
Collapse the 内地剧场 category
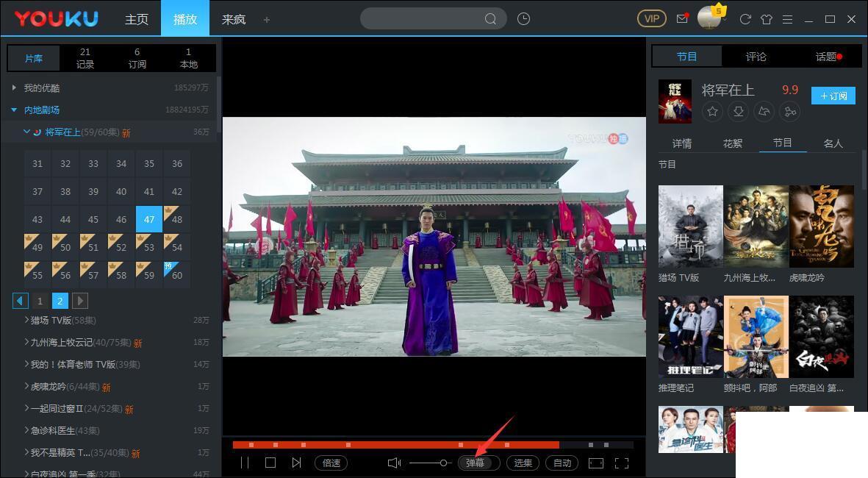click(x=14, y=110)
